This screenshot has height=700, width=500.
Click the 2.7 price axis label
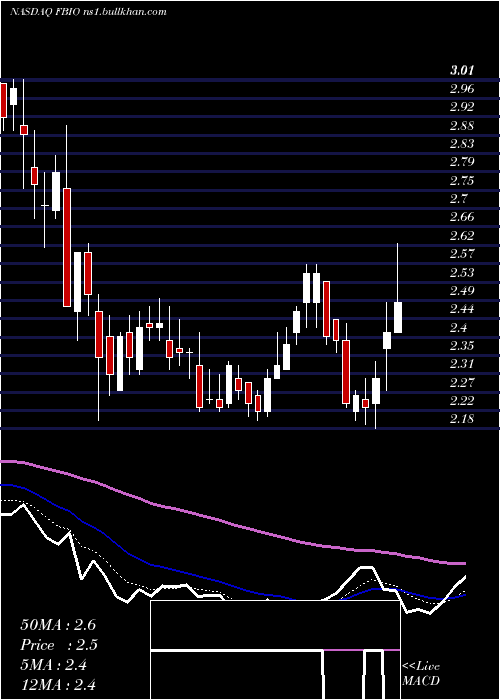(458, 199)
